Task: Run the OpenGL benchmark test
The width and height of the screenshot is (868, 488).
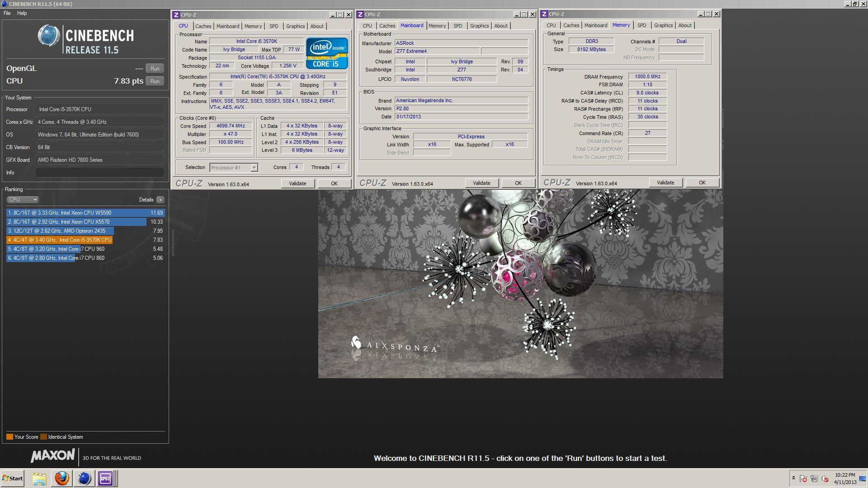Action: point(155,69)
